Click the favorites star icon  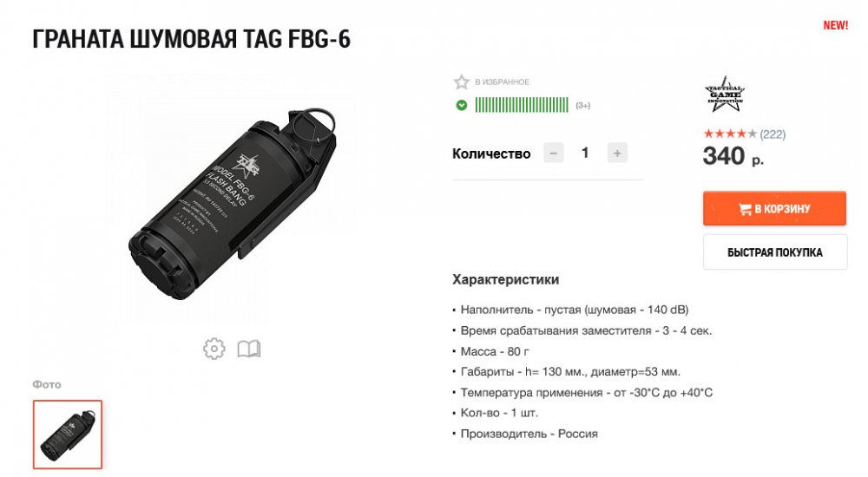point(461,82)
